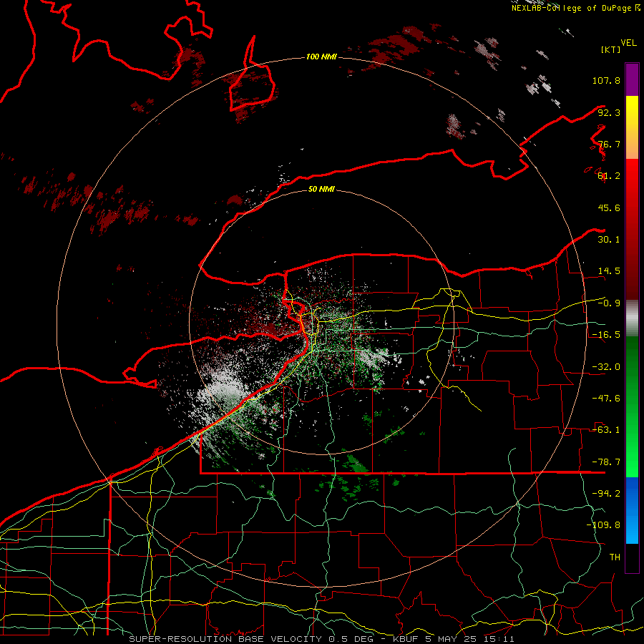The image size is (644, 644).
Task: Click the 61.2 value on velocity scale
Action: [609, 176]
